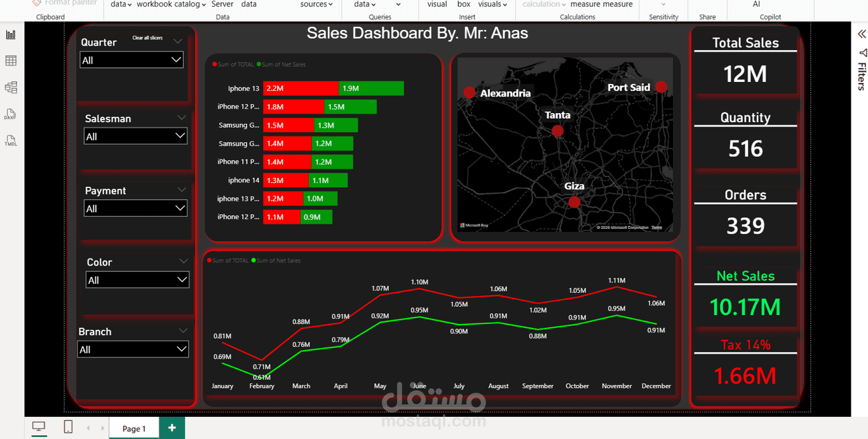Select the iphone 14 red 1.3M bar

click(286, 180)
